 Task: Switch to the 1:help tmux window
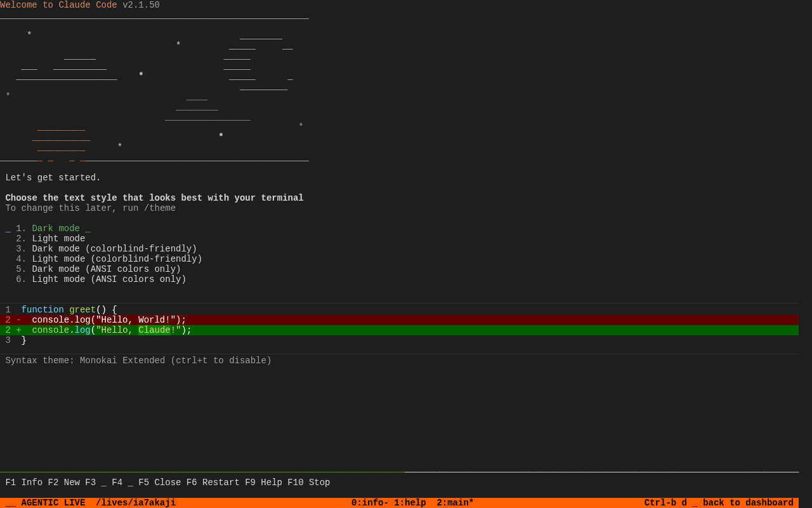pyautogui.click(x=410, y=503)
